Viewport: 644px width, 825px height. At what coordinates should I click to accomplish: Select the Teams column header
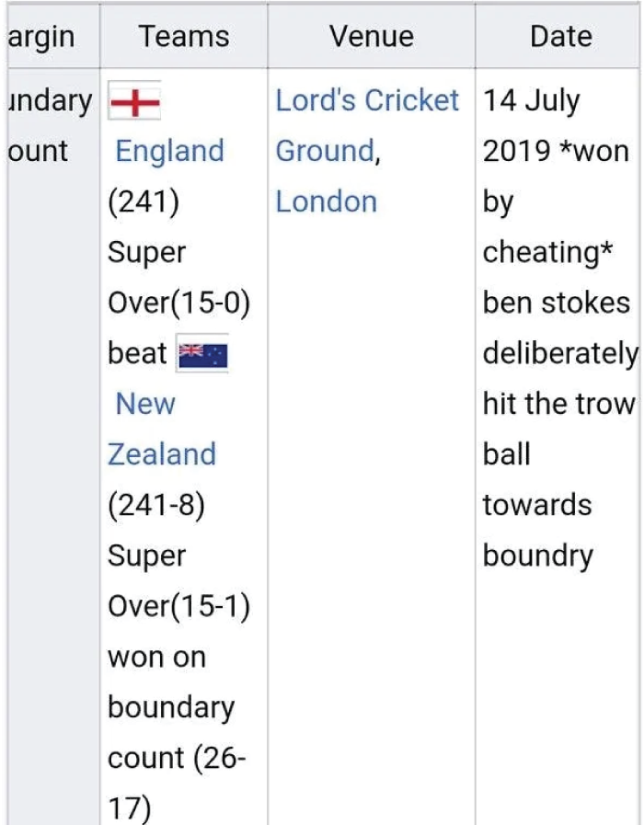pos(184,36)
